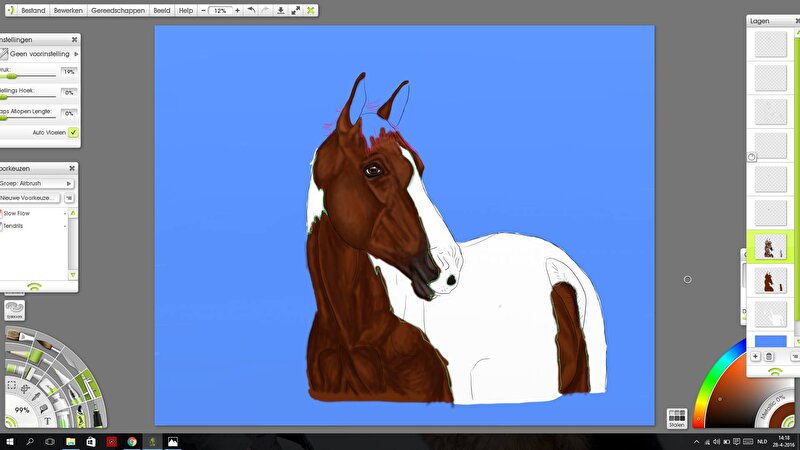Add a new layer with plus button
The height and width of the screenshot is (450, 800).
point(755,357)
